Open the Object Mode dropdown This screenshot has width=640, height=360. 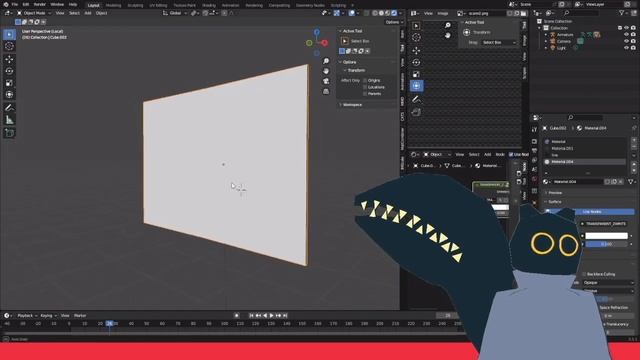pos(34,13)
